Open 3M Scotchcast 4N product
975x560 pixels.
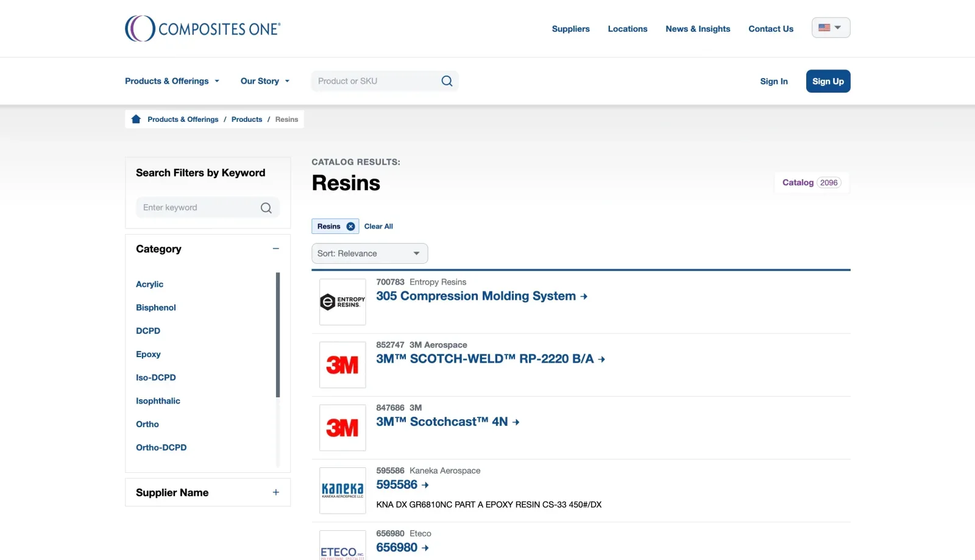pyautogui.click(x=447, y=422)
